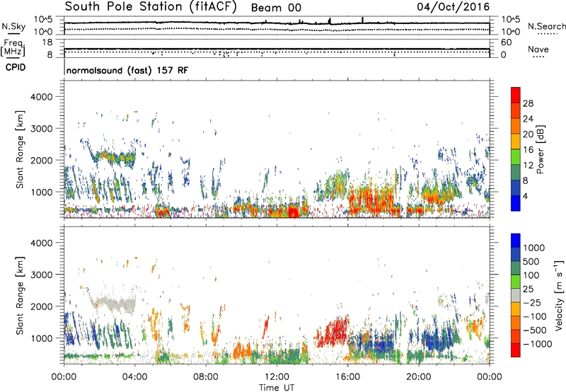
Task: Click the '10^5' label on left noise axis
Action: (43, 19)
